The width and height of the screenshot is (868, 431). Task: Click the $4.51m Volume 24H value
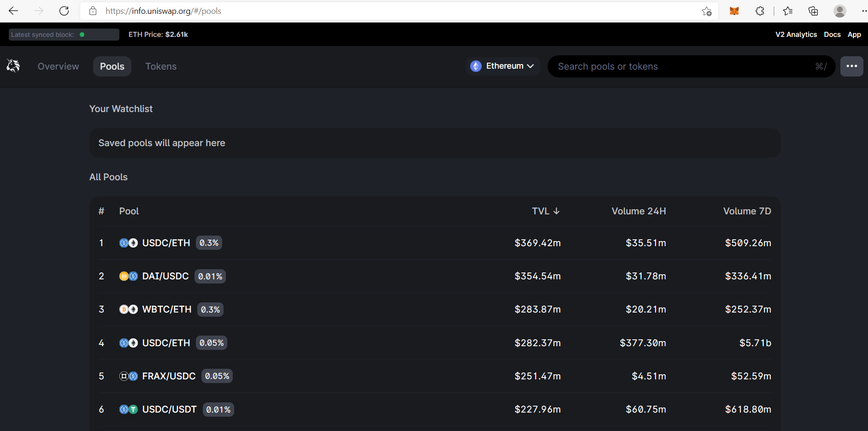pos(649,376)
